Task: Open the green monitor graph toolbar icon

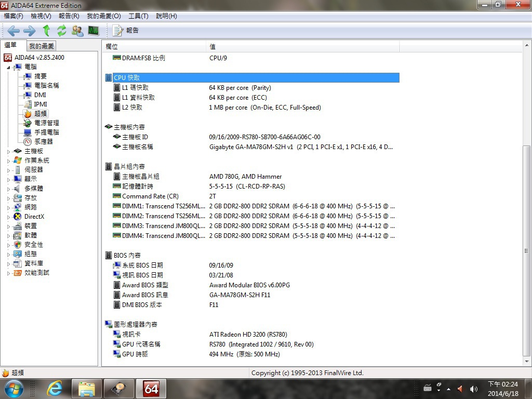Action: (94, 31)
